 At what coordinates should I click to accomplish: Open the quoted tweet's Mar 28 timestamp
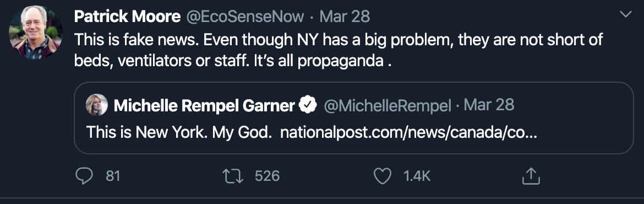tap(489, 105)
